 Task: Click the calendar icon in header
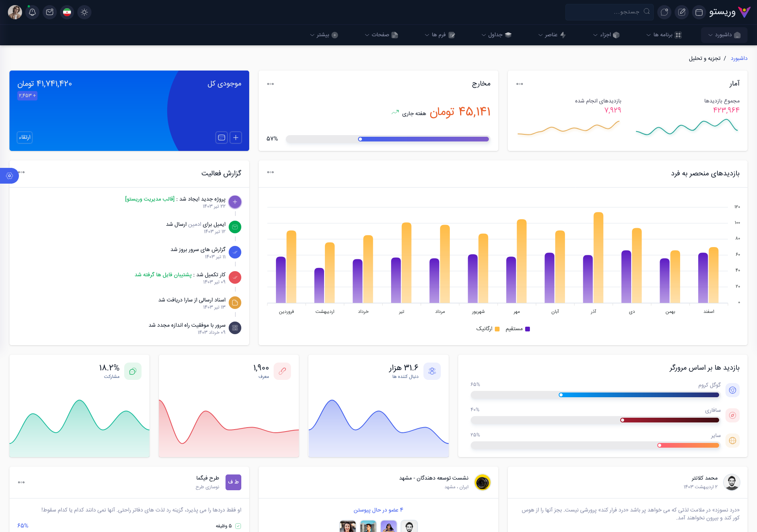(699, 12)
